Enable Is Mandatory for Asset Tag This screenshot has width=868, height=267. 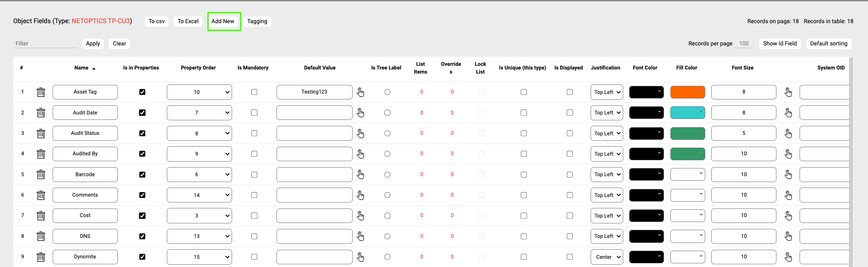point(254,92)
